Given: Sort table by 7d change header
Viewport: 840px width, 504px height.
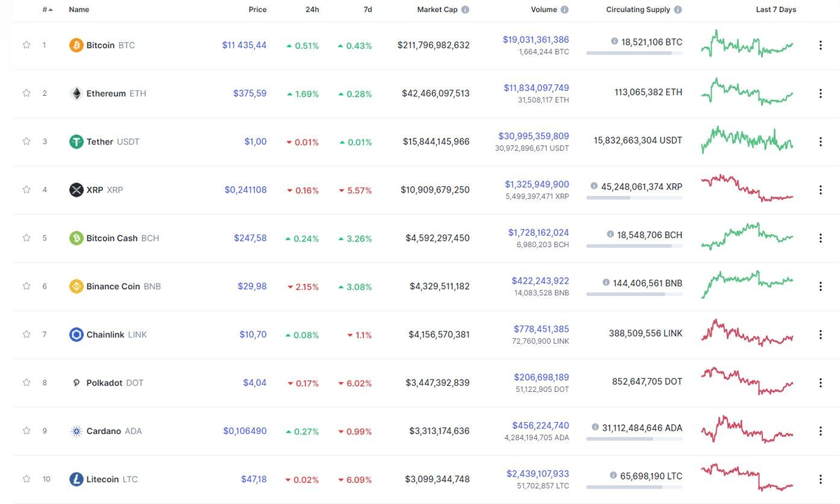Looking at the screenshot, I should [367, 10].
